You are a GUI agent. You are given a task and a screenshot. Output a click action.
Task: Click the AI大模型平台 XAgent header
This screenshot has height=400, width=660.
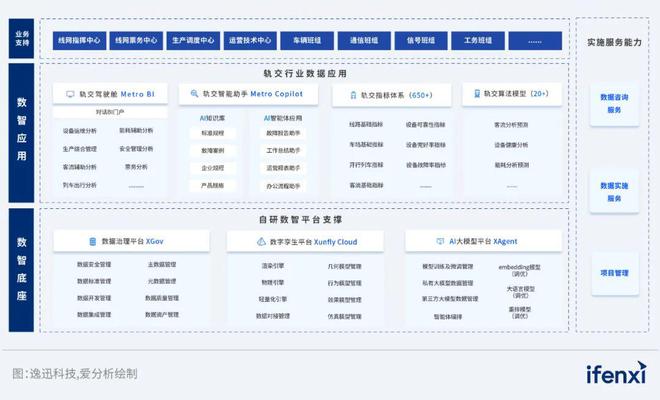(x=483, y=241)
